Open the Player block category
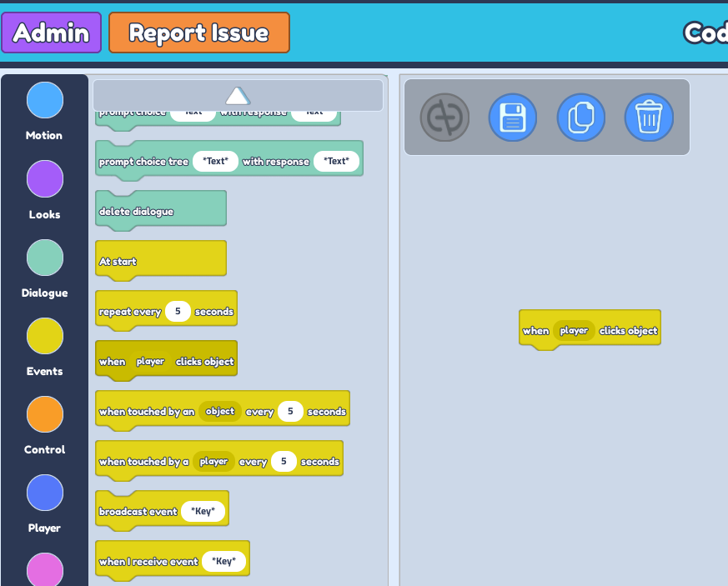Screen dimensions: 728x586 pos(43,492)
